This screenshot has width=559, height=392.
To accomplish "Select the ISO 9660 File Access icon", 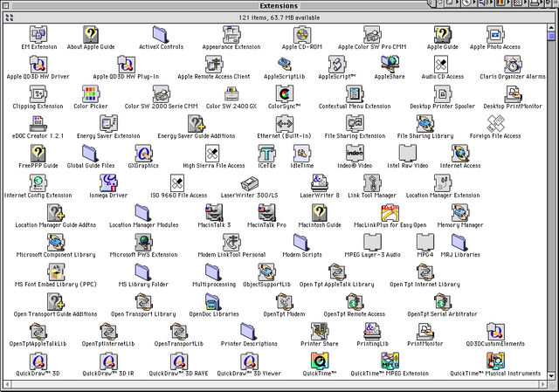I will (x=178, y=182).
